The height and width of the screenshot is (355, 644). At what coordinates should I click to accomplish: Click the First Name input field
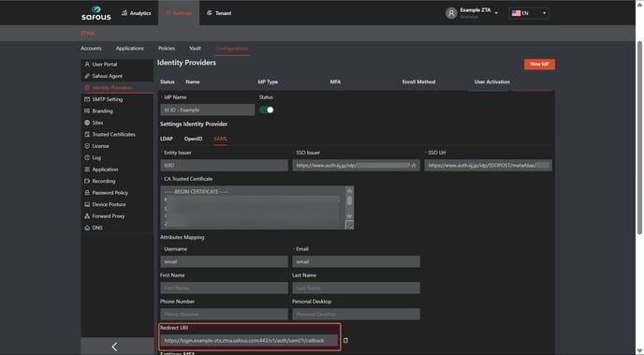click(x=224, y=288)
